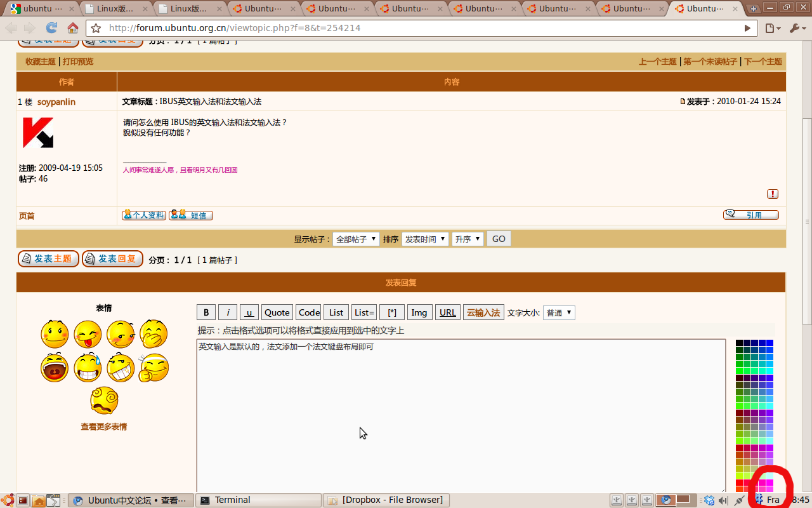Screen dimensions: 812x508
Task: Toggle italic formatting button i
Action: tap(228, 312)
